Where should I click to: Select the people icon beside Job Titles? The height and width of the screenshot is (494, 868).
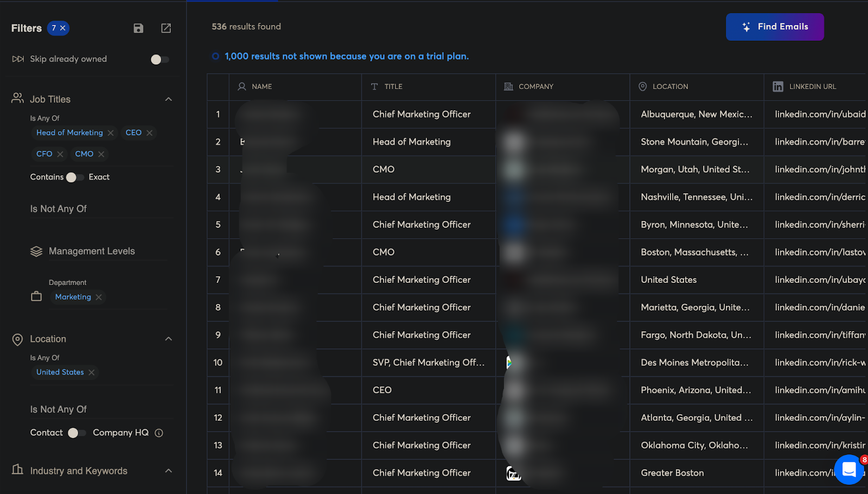click(x=16, y=98)
